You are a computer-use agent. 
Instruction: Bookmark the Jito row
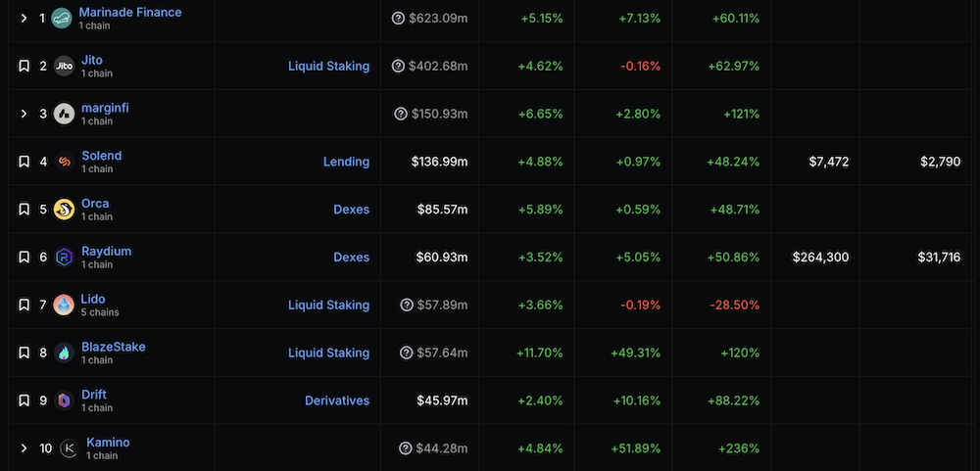click(24, 66)
